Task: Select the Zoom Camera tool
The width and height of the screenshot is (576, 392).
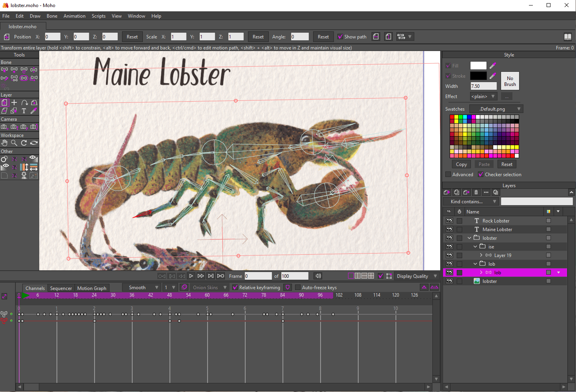Action: pos(14,127)
